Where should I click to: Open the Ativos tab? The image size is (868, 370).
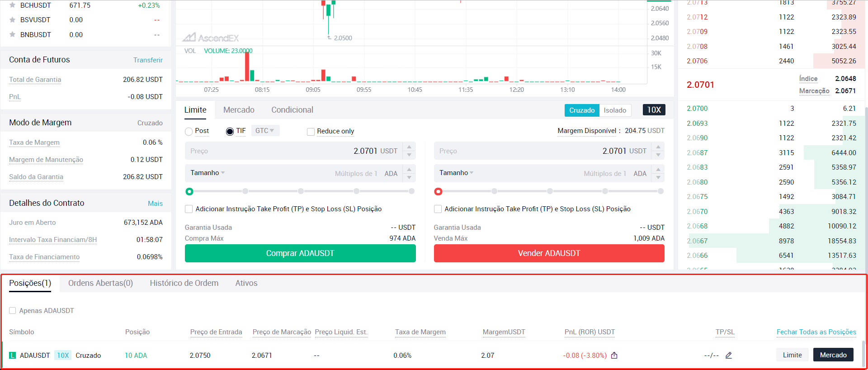pos(246,283)
